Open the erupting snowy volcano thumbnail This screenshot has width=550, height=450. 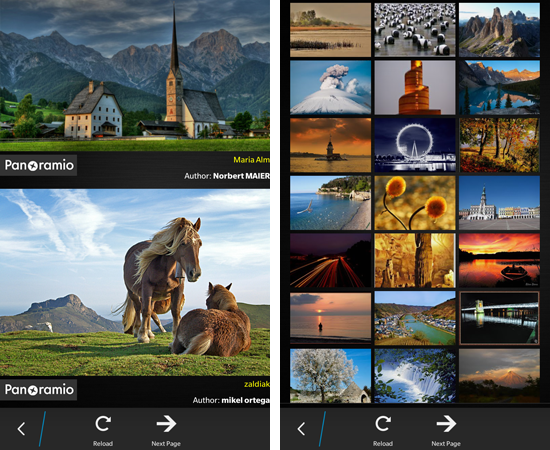click(x=330, y=87)
